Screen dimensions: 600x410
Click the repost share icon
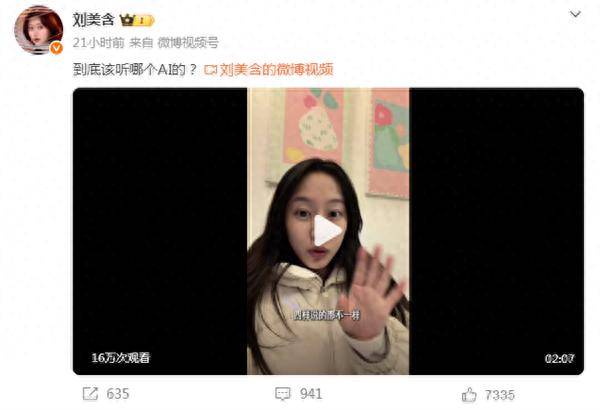pos(90,394)
